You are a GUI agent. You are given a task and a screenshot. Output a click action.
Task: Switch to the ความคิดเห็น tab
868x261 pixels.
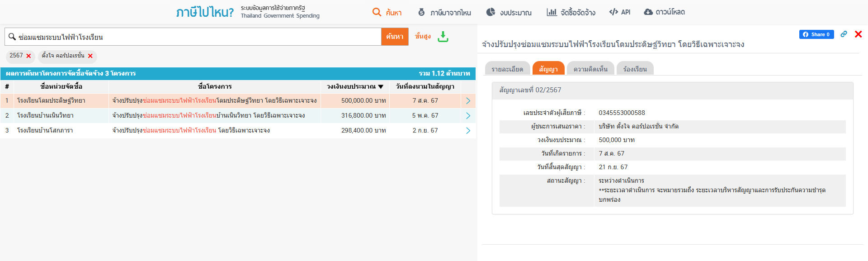(x=590, y=69)
